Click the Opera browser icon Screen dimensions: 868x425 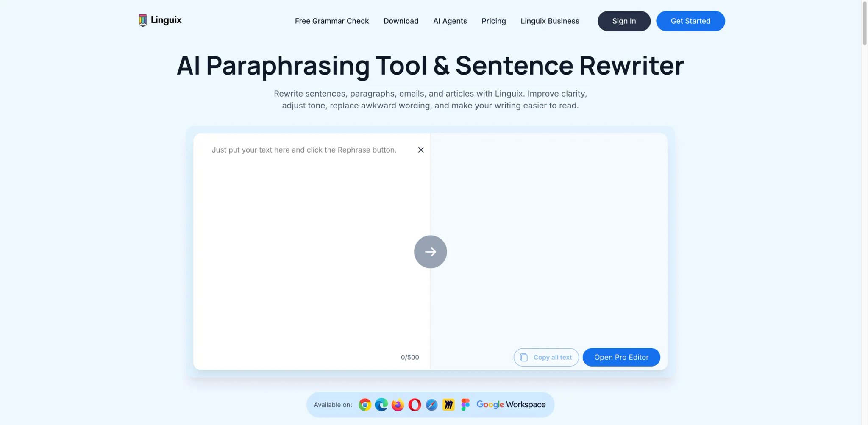tap(415, 405)
